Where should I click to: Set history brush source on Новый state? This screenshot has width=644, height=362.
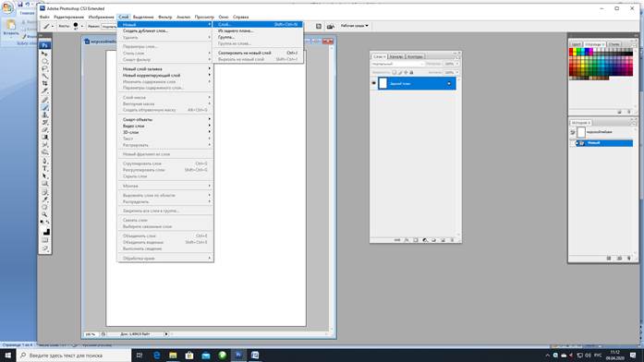pyautogui.click(x=573, y=143)
